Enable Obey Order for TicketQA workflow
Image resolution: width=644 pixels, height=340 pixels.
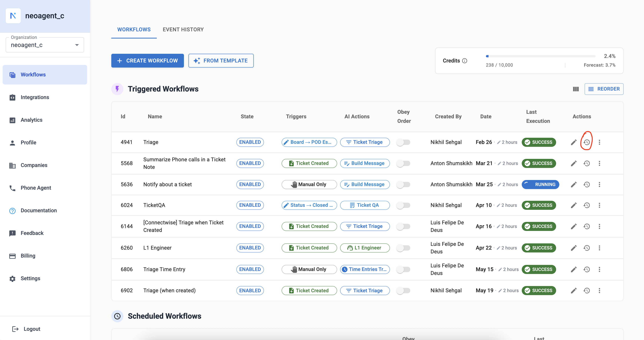pyautogui.click(x=403, y=205)
